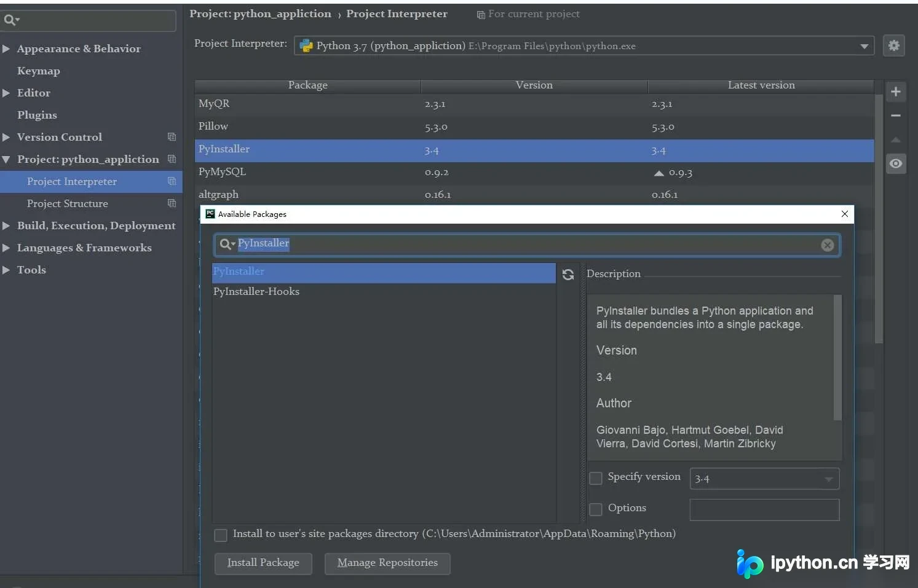Viewport: 918px width, 588px height.
Task: Click the plus icon to add package
Action: pyautogui.click(x=896, y=92)
